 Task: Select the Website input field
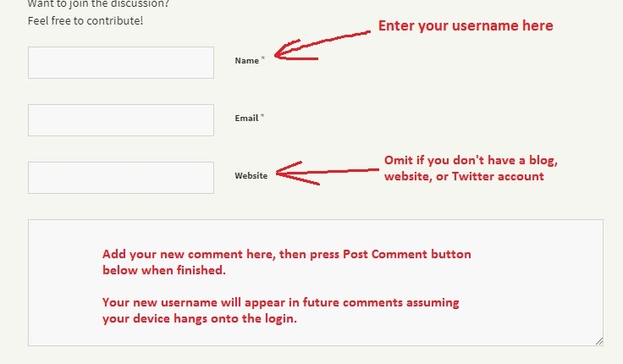[120, 178]
